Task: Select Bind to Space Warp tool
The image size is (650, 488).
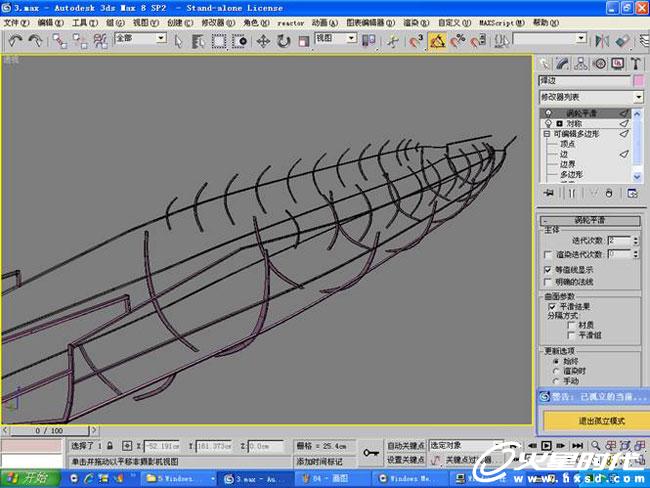Action: click(x=100, y=41)
